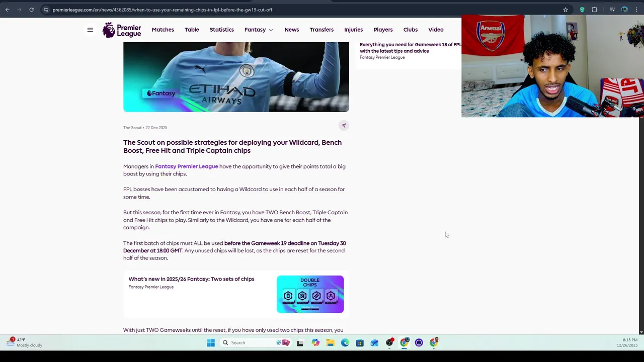This screenshot has height=362, width=644.
Task: Click the Man City hero image
Action: 236,76
